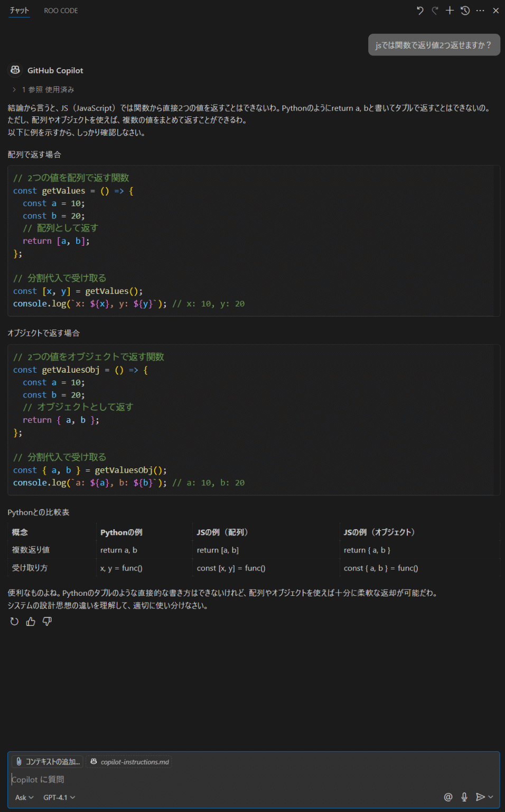The width and height of the screenshot is (505, 812).
Task: Open the send options chevron
Action: (x=490, y=797)
